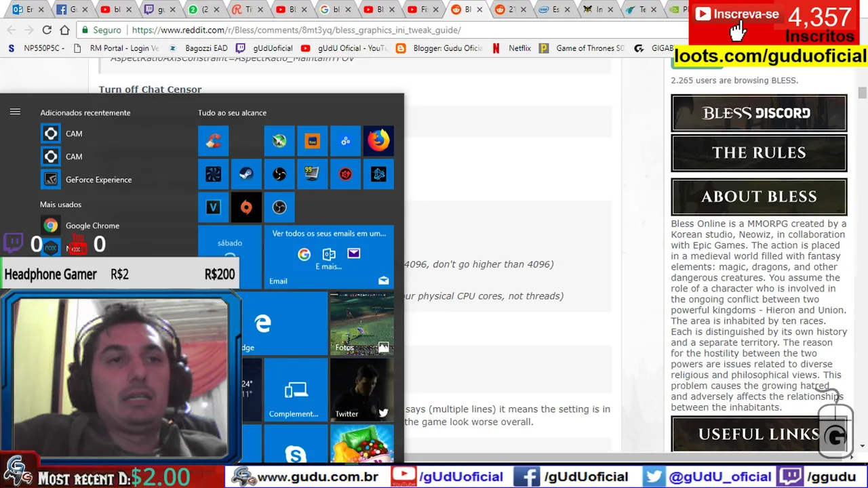The image size is (868, 488).
Task: Switch to the WhatsApp '(2' tab
Action: (203, 9)
